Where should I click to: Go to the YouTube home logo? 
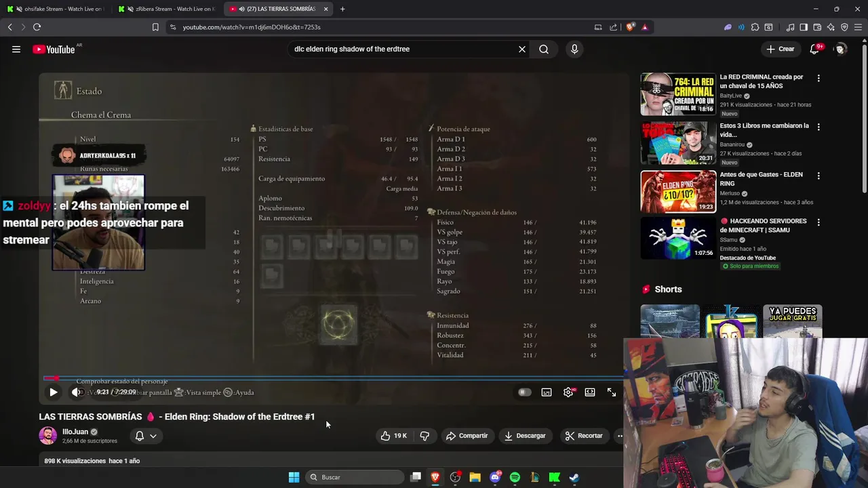54,49
